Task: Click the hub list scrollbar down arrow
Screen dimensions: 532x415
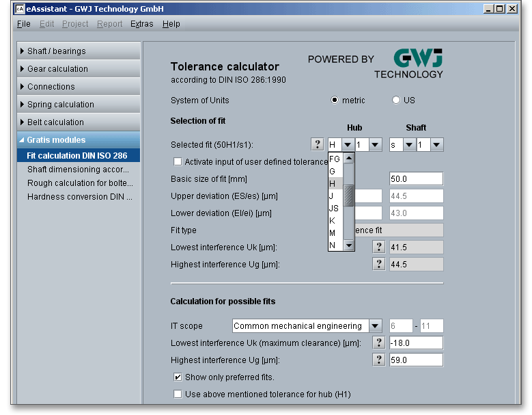Action: coord(349,245)
